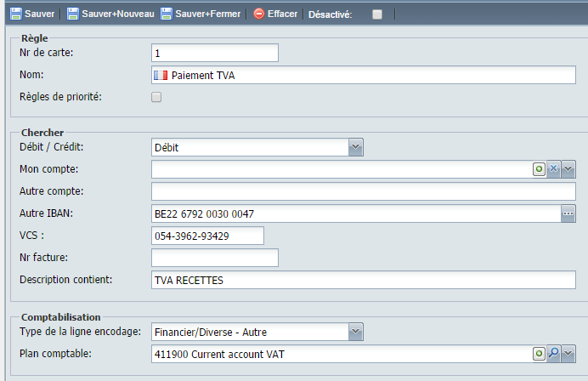Viewport: 588px width, 381px height.
Task: Click the green add icon in Plan comptable
Action: pyautogui.click(x=539, y=354)
